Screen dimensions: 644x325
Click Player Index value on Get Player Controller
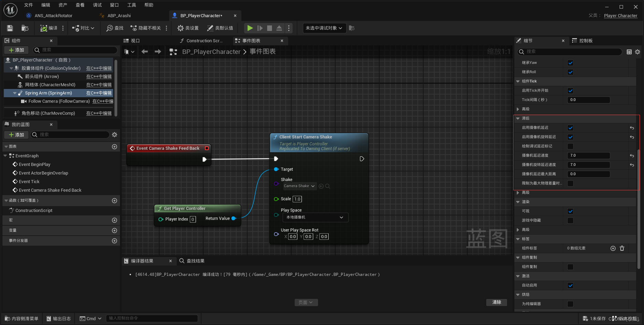tap(193, 220)
